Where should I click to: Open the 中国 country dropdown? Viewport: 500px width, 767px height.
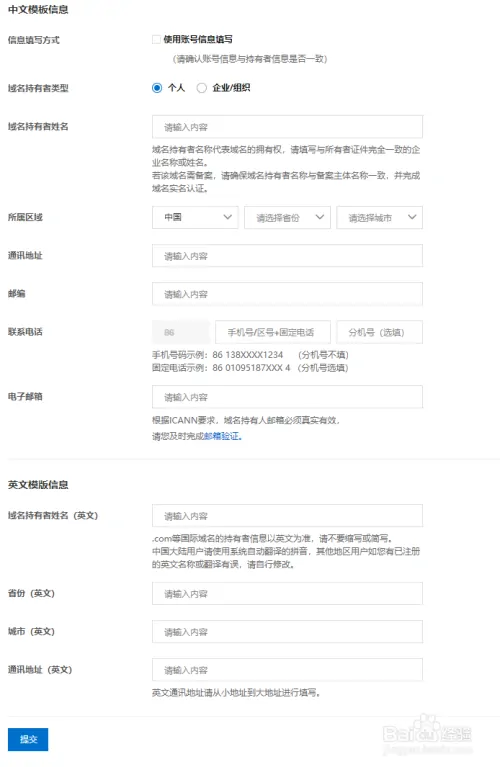pos(195,217)
